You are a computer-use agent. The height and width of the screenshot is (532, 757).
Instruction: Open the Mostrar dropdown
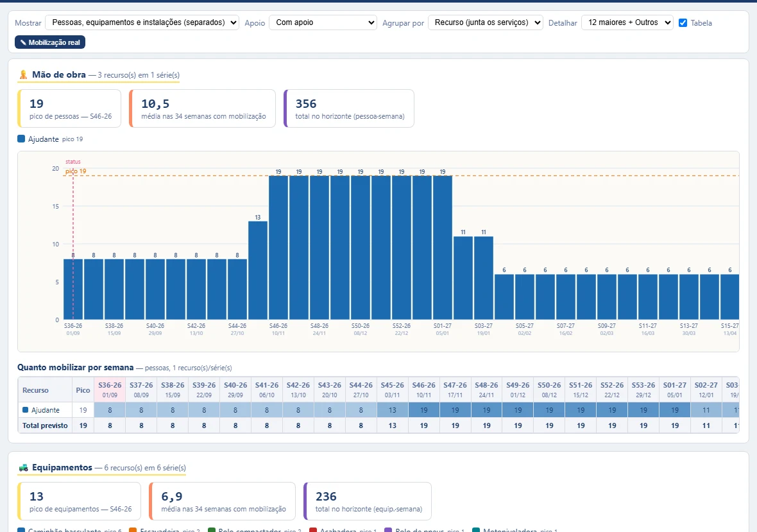[x=142, y=22]
